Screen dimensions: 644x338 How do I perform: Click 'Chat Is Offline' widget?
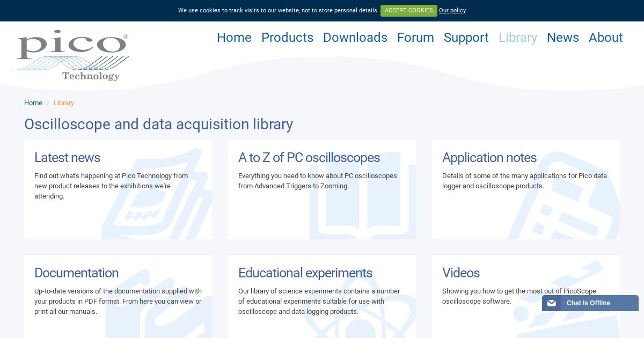[x=590, y=303]
